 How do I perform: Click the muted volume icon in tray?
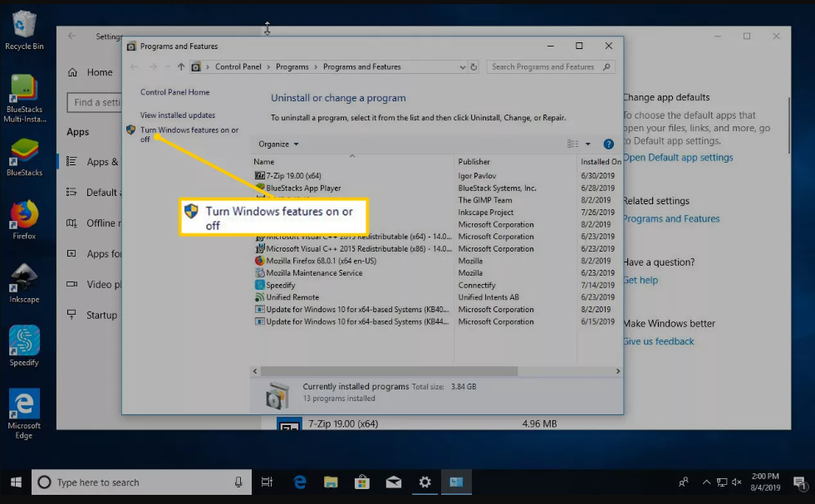(737, 482)
